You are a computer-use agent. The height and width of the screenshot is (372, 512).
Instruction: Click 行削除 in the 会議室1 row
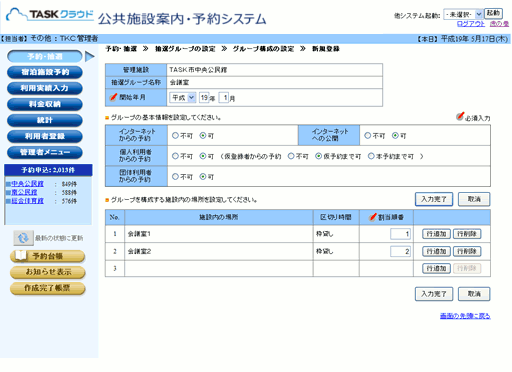[467, 234]
